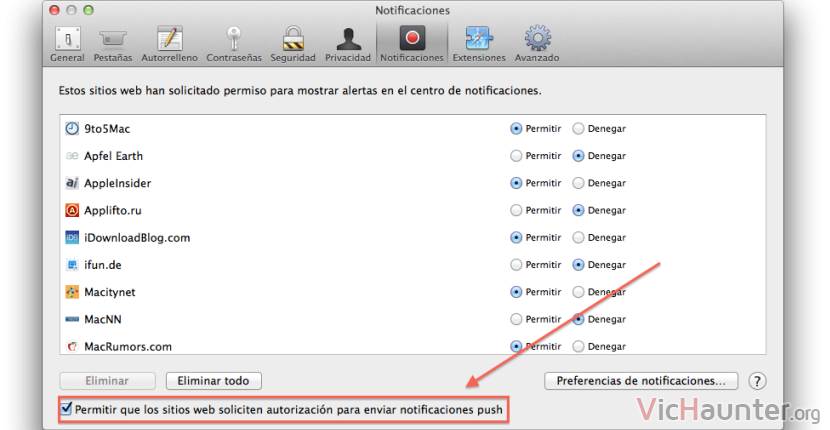Open the General preferences pane
Screen dimensions: 830x430
(x=68, y=44)
